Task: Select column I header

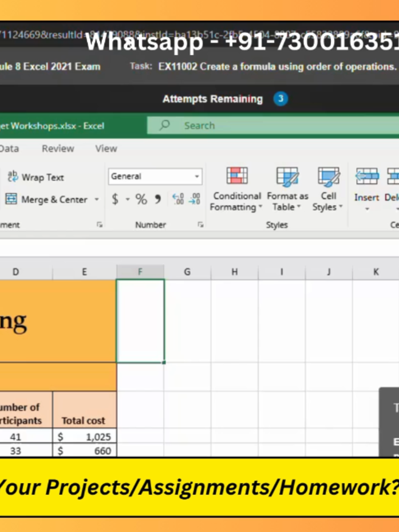Action: (x=282, y=271)
